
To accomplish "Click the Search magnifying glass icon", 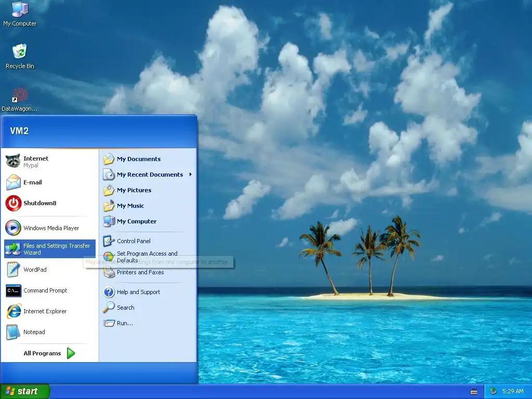I will tap(109, 308).
